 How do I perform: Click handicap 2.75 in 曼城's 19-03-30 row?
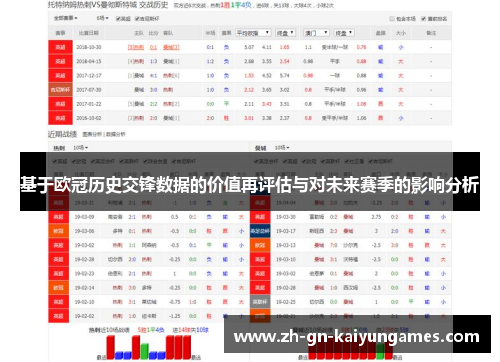click(x=376, y=217)
